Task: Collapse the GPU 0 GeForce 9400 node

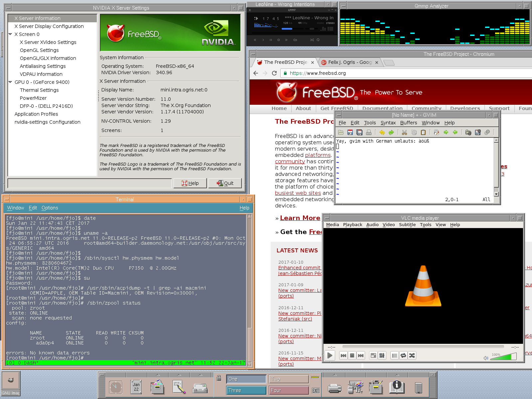Action: click(10, 82)
